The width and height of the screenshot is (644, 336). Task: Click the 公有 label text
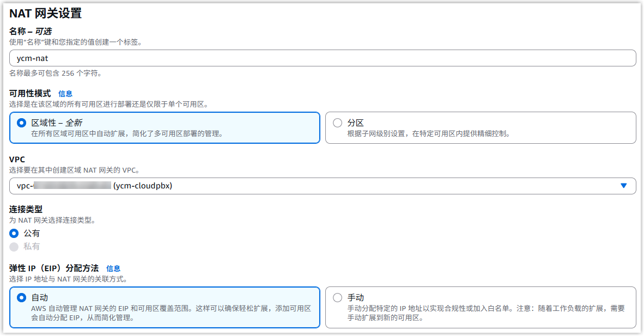tap(32, 233)
